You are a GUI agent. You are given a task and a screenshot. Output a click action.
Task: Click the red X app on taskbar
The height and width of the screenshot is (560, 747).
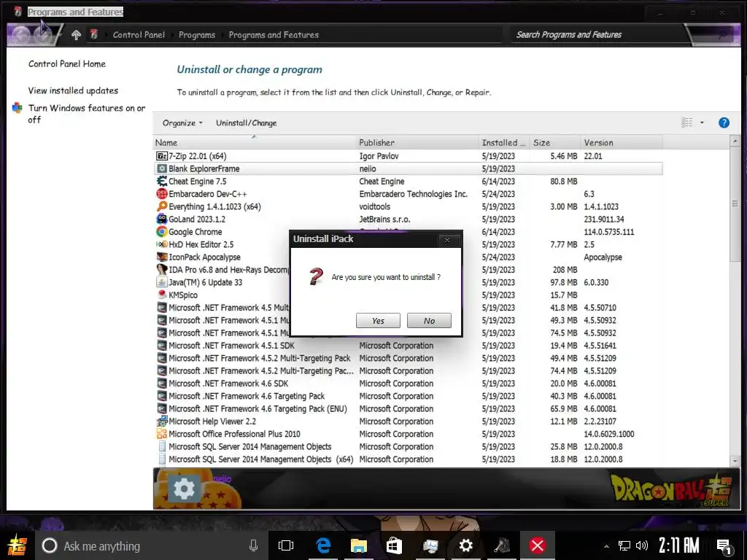(x=538, y=545)
